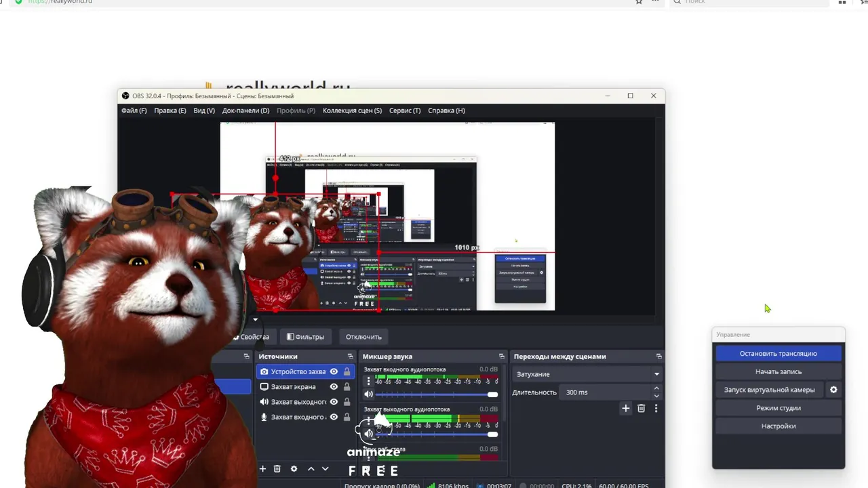The image size is (868, 488).
Task: Delete the scene transition trash icon
Action: (x=641, y=408)
